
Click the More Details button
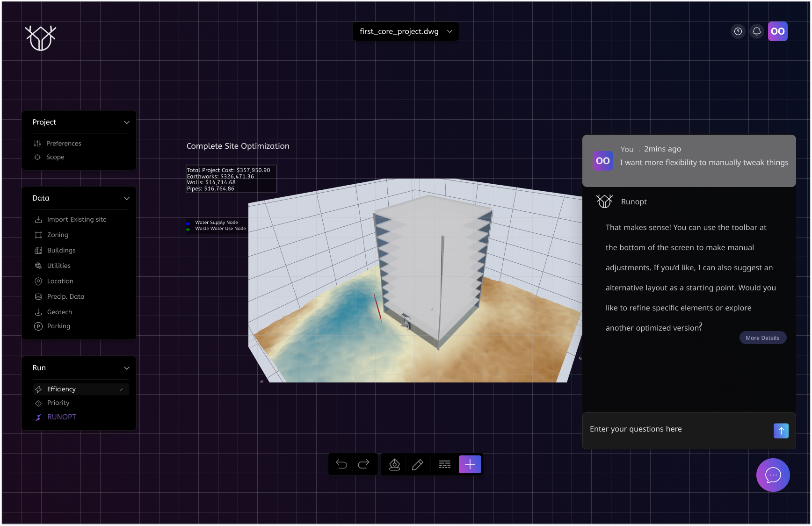762,338
